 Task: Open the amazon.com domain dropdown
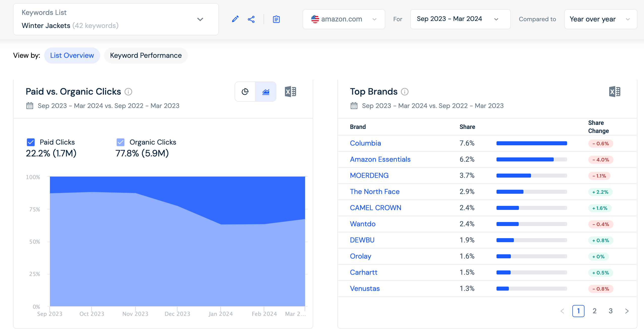click(x=344, y=19)
